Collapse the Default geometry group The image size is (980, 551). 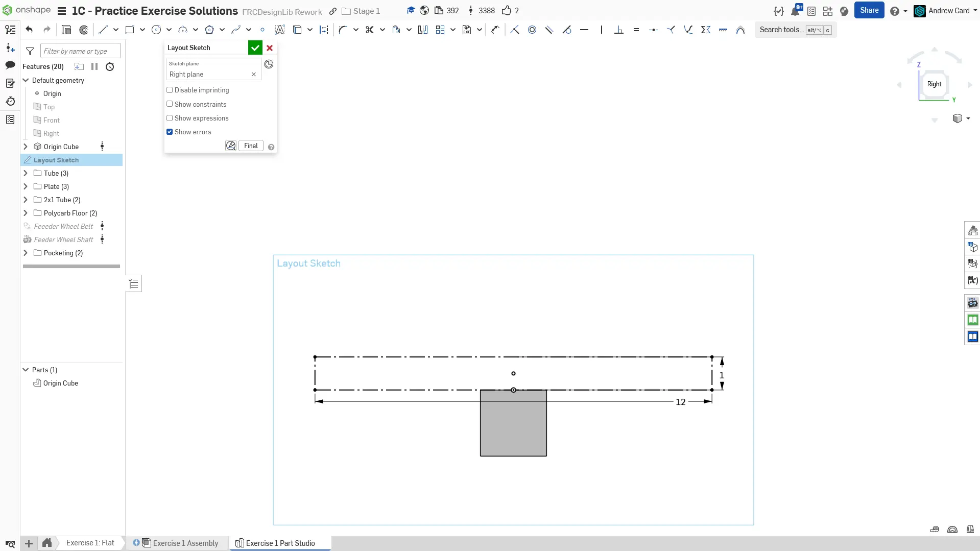point(26,80)
